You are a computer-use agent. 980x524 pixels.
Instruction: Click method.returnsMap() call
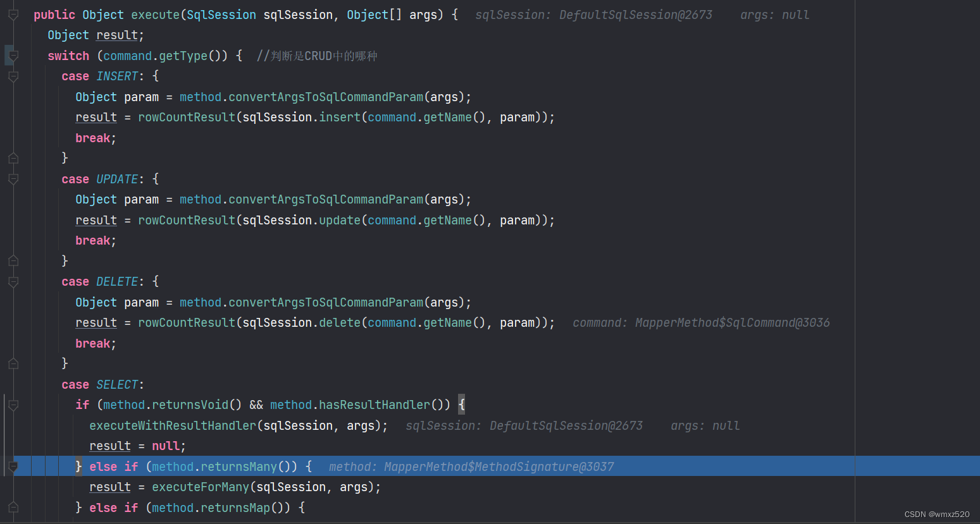221,508
